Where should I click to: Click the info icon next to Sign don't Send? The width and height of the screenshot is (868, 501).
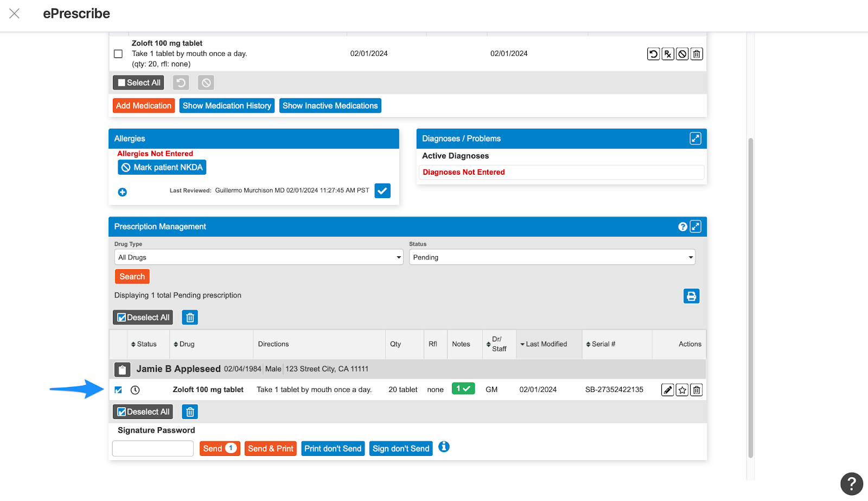(x=444, y=447)
